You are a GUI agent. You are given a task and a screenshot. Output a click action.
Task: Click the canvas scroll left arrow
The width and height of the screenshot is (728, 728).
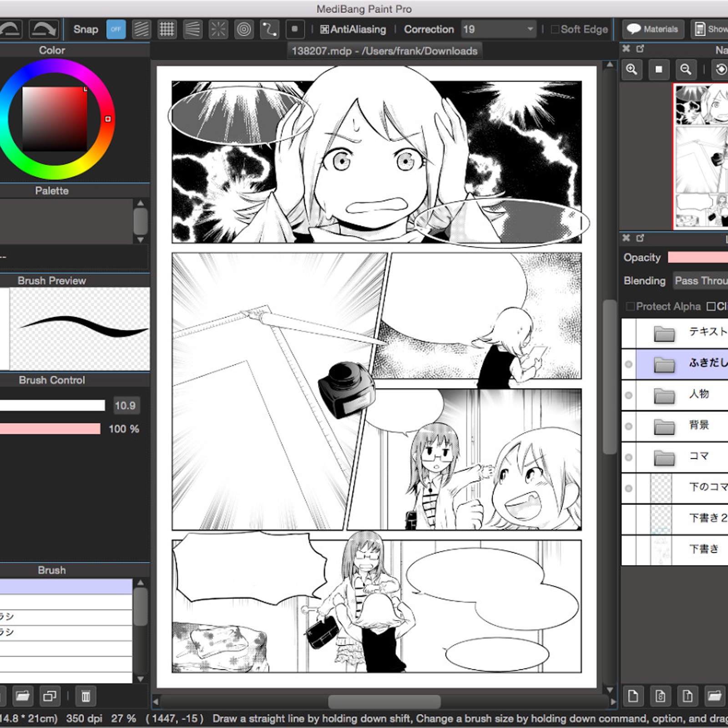(156, 702)
